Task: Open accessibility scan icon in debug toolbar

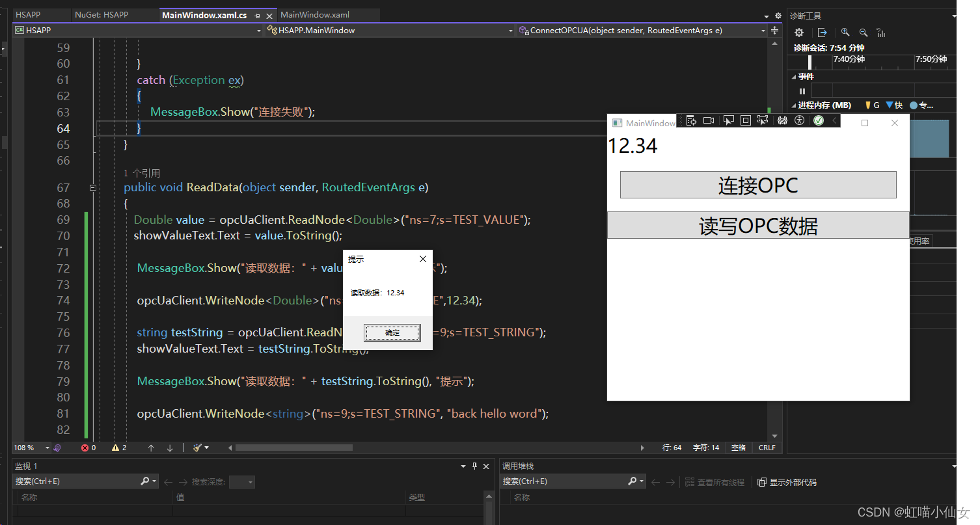Action: [800, 121]
